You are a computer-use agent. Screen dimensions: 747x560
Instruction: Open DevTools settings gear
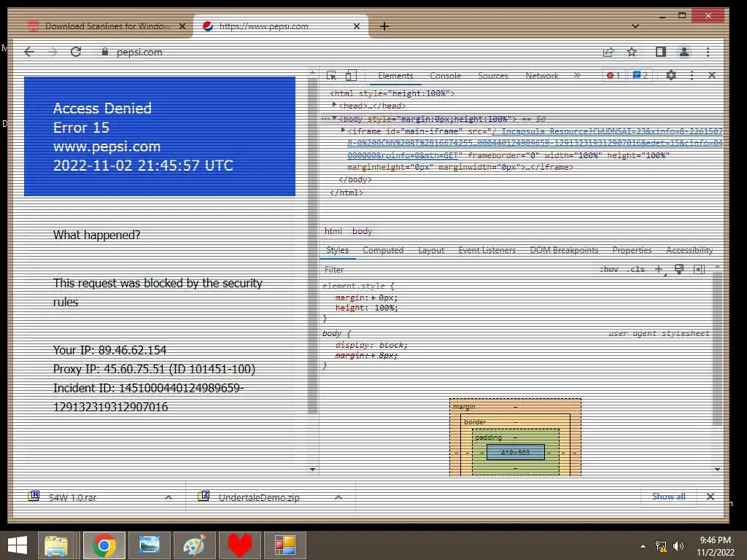pos(671,75)
